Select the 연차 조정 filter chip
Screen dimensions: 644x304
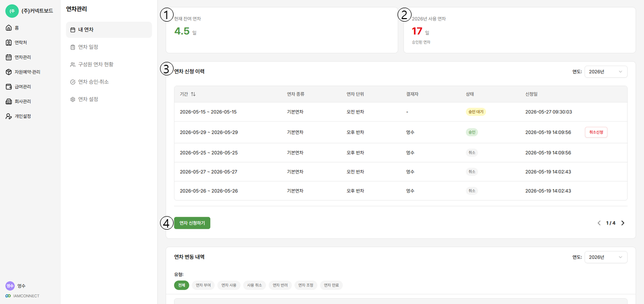click(306, 285)
